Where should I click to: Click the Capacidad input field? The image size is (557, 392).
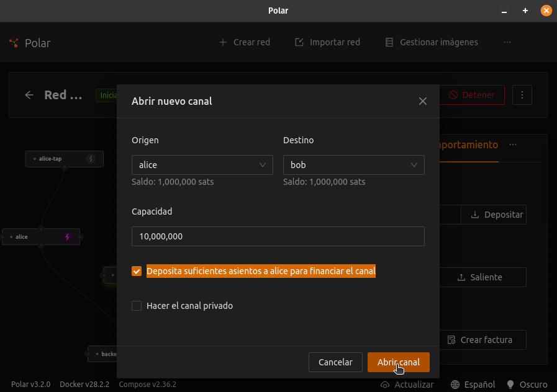point(278,236)
